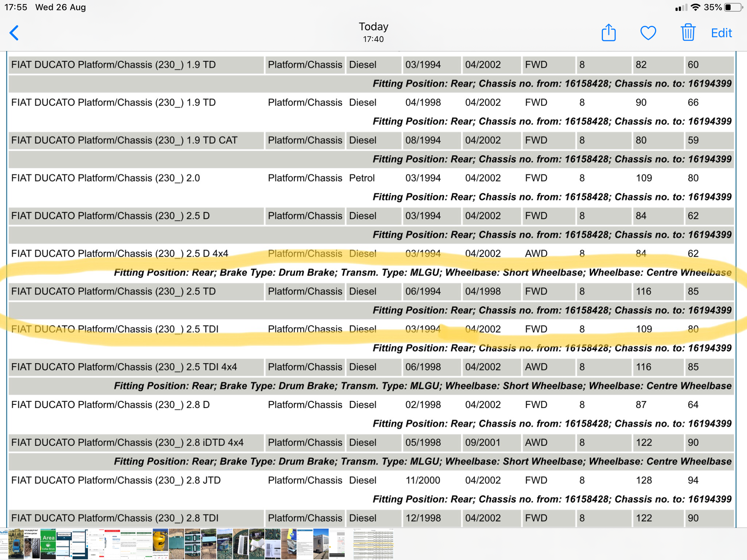Tap the battery indicator in status bar
747x560 pixels.
tap(733, 7)
